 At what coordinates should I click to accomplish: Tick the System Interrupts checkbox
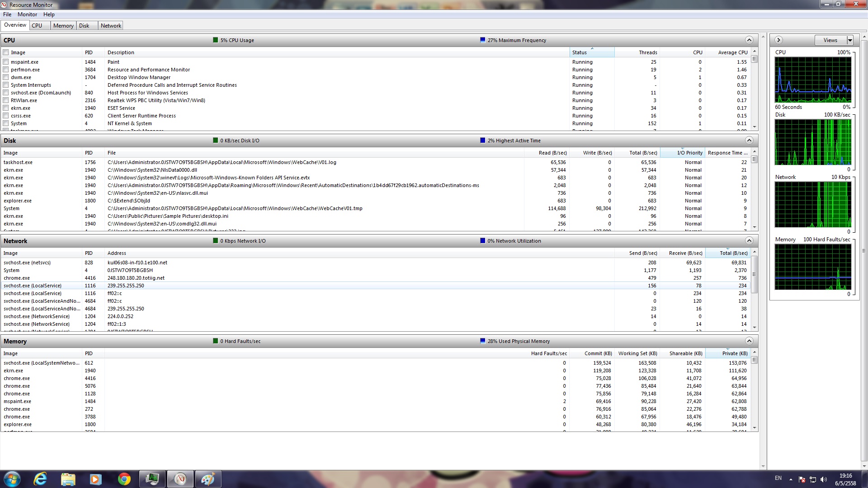pos(6,85)
